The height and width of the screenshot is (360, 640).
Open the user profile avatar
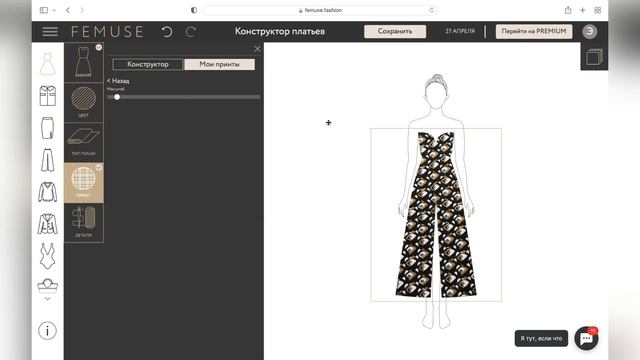tap(589, 31)
